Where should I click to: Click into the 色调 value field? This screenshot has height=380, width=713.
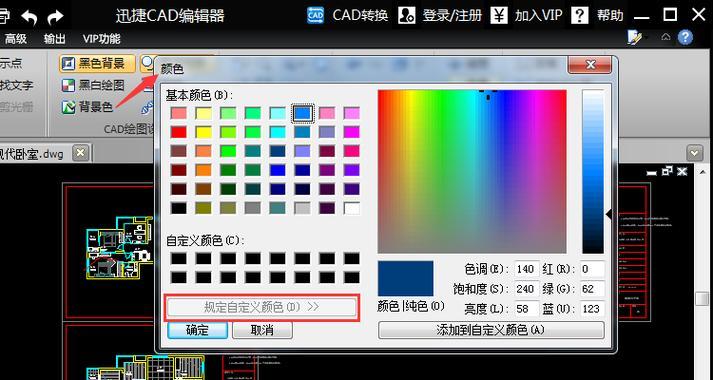(x=527, y=269)
